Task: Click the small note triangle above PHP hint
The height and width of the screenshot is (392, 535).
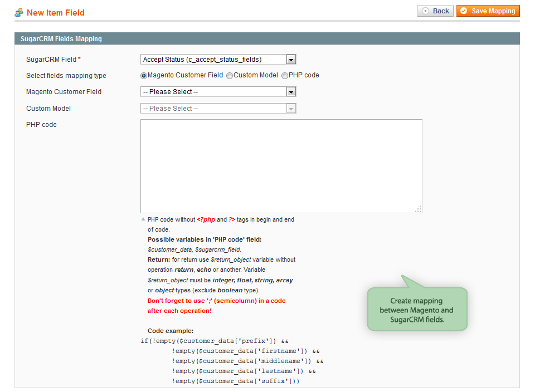Action: point(143,219)
